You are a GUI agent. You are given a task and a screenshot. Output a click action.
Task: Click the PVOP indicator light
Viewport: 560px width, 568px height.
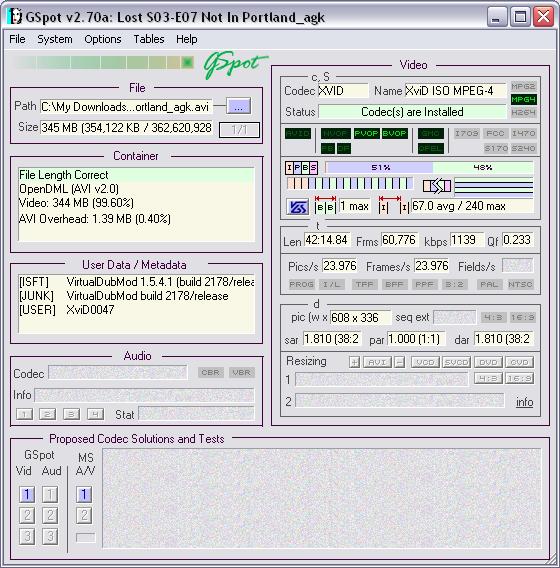pos(367,134)
